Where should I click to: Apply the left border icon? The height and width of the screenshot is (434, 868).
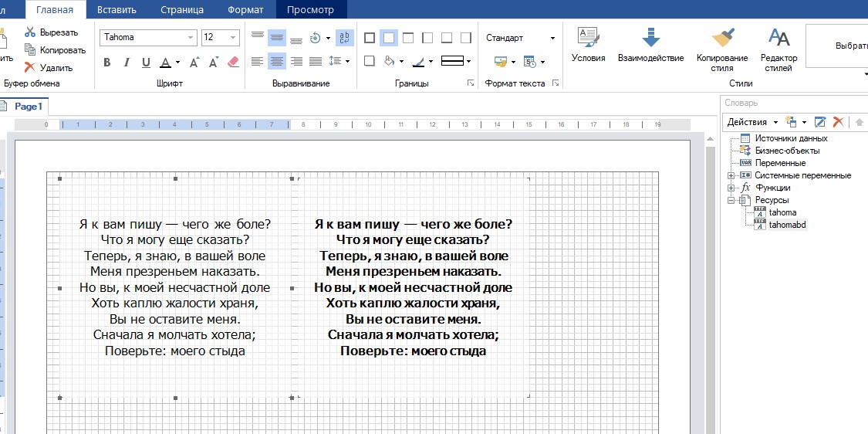pos(427,38)
